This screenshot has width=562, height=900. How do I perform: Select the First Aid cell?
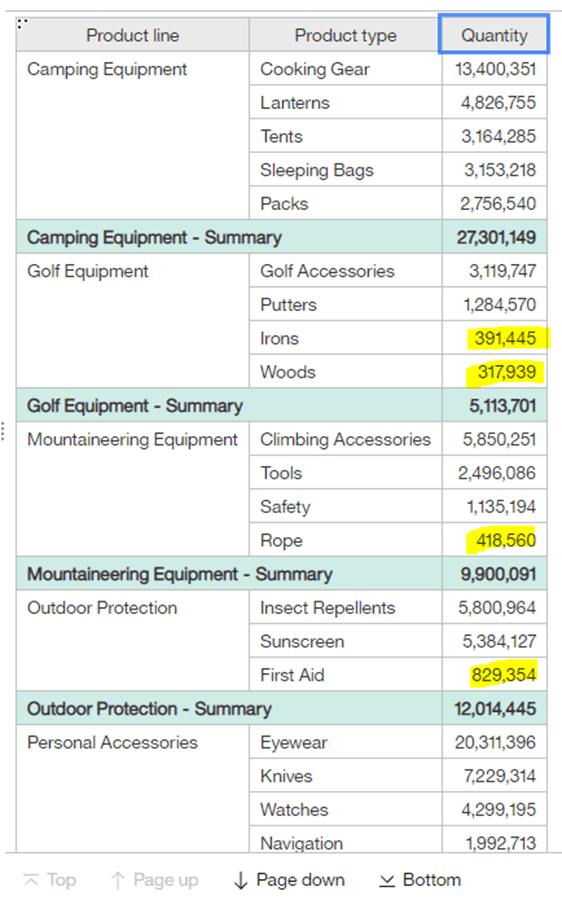click(x=346, y=674)
